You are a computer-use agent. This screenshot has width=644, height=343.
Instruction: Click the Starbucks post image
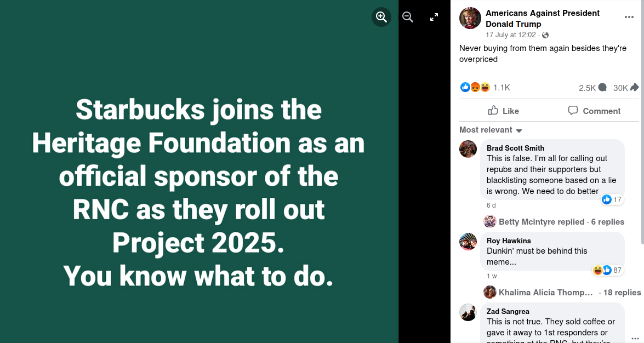point(199,192)
